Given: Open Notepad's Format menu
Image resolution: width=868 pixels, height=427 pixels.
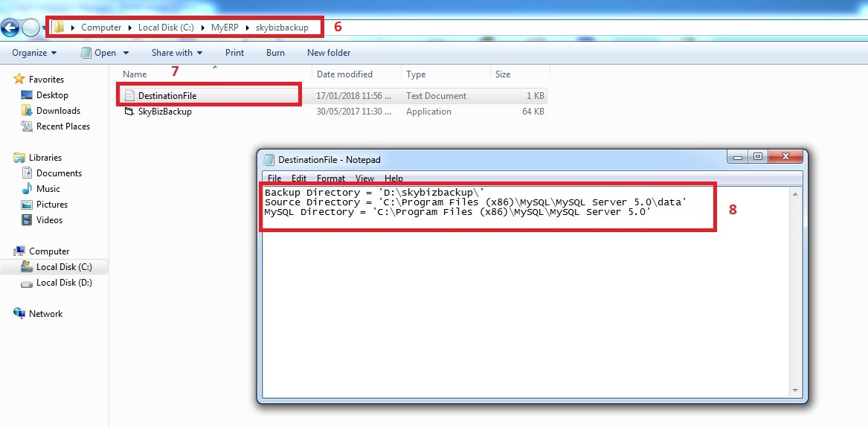Looking at the screenshot, I should click(331, 179).
